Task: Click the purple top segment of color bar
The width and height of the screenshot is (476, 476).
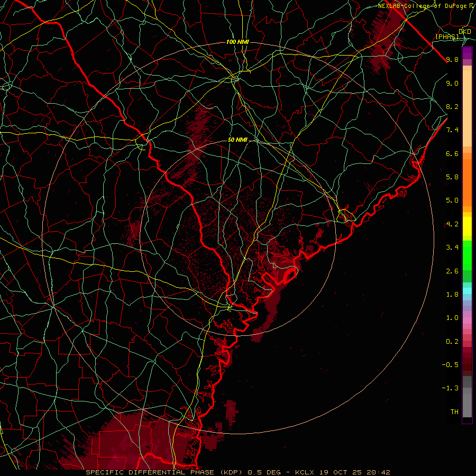Action: [467, 53]
